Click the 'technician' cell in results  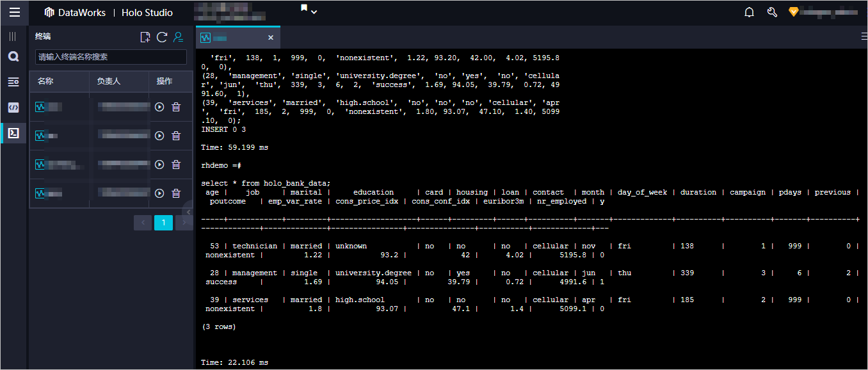[255, 246]
